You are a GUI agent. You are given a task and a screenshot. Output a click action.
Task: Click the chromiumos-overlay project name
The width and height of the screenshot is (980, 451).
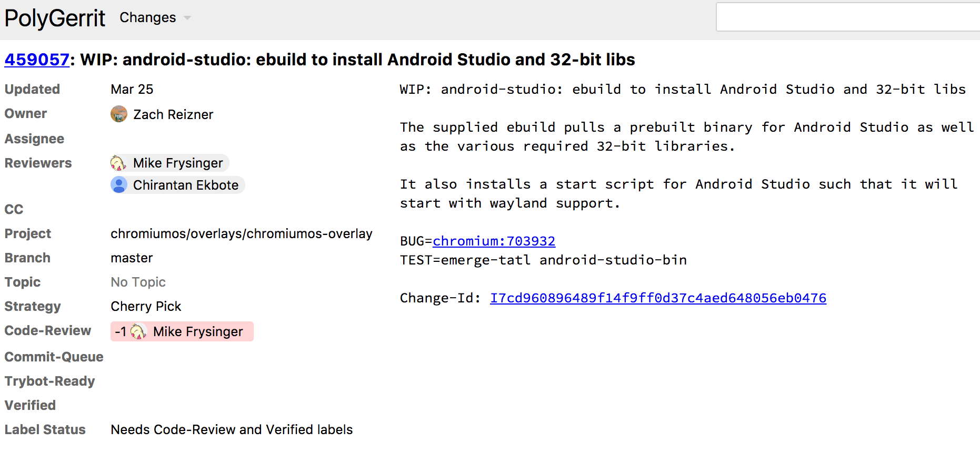point(241,234)
